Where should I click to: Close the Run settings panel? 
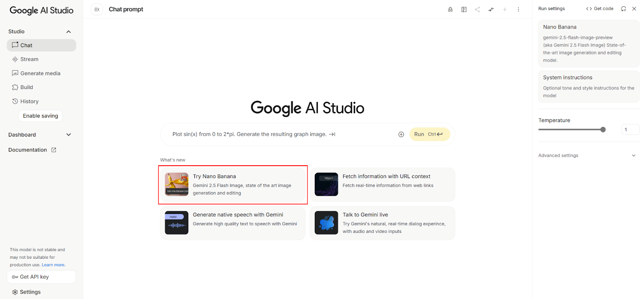[x=634, y=8]
